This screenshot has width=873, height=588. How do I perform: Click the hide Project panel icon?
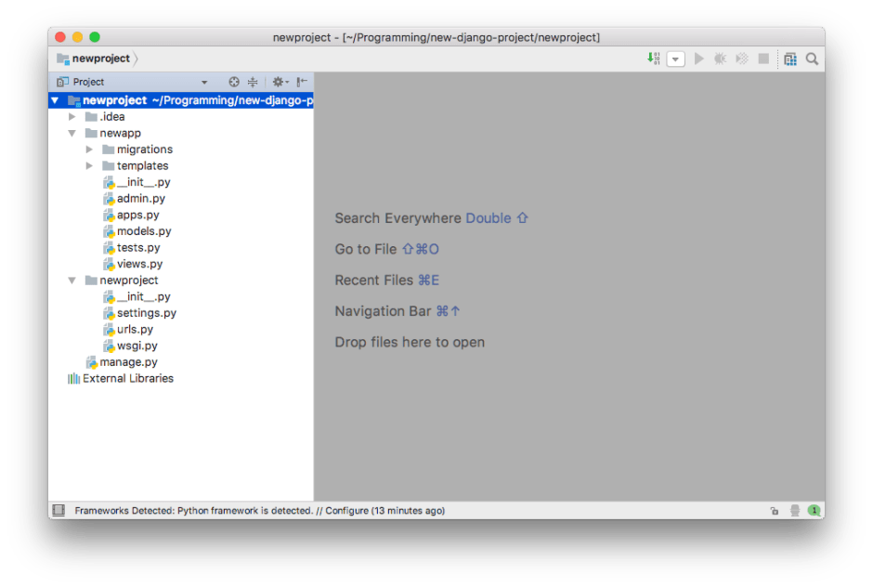tap(302, 82)
